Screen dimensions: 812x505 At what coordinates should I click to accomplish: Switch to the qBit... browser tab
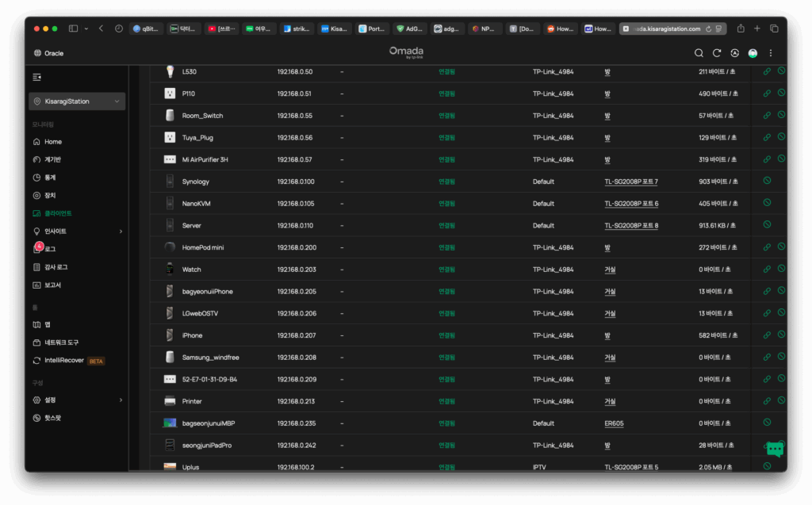(x=146, y=29)
